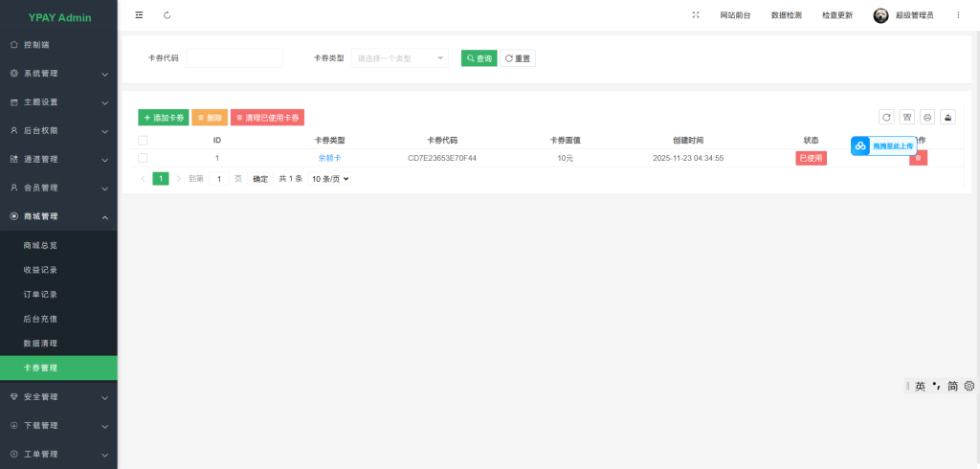
Task: Expand the 主题设置 menu chevron
Action: pyautogui.click(x=105, y=103)
